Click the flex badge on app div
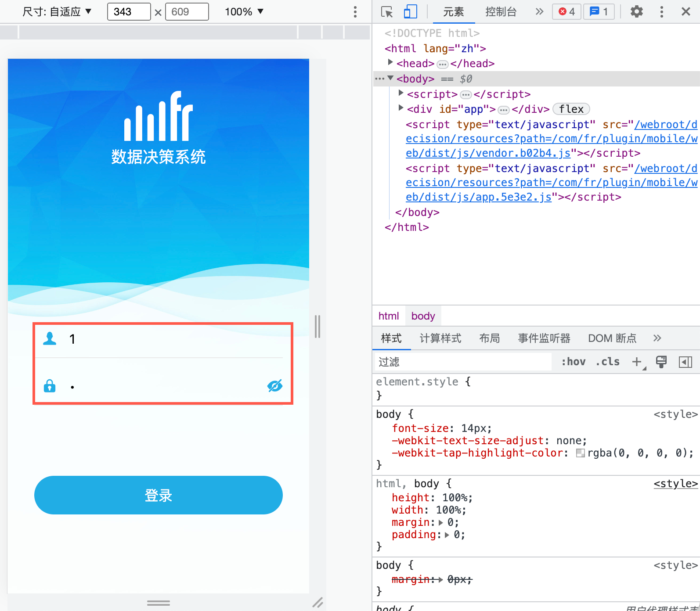Screen dimensions: 700x611 click(x=571, y=109)
